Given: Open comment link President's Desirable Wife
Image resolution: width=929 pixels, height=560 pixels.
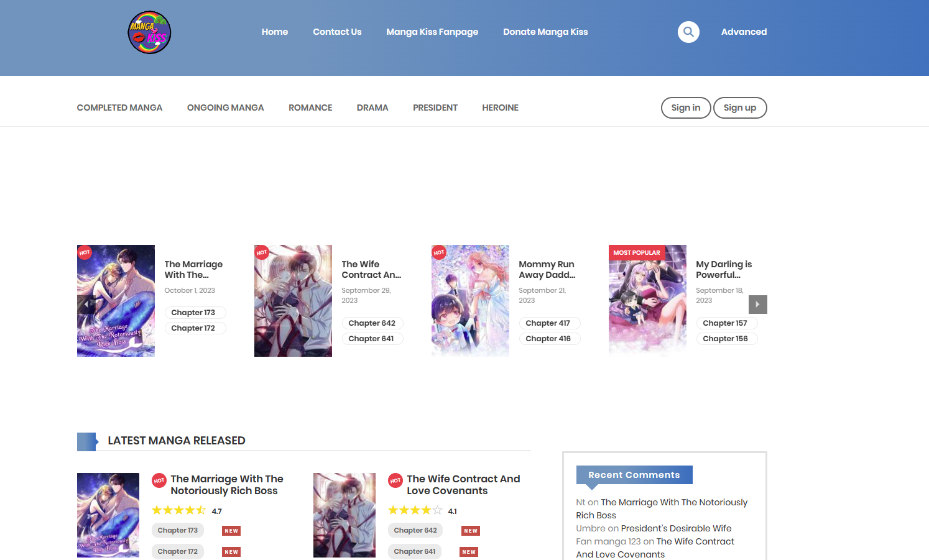Looking at the screenshot, I should (676, 528).
